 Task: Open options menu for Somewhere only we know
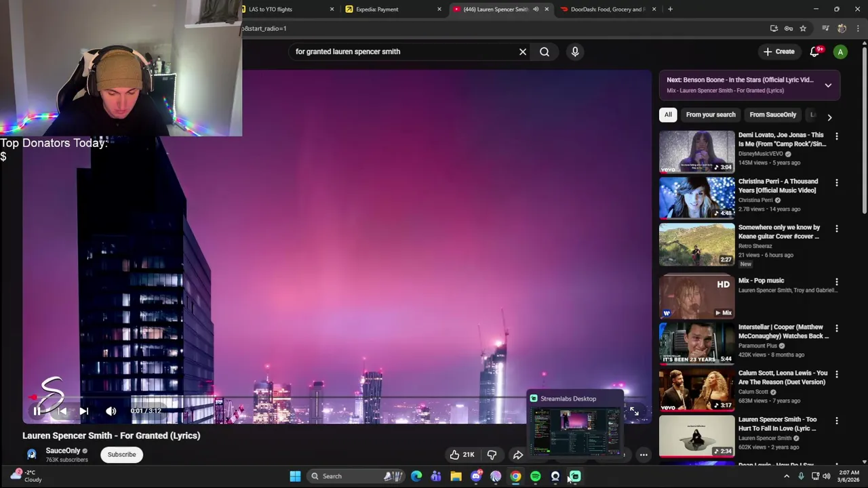(836, 229)
